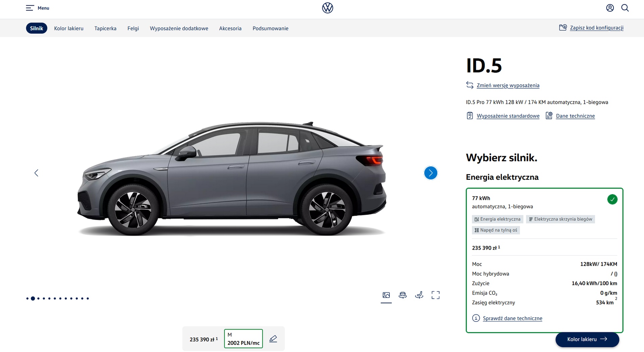Click the Zapisz kod konfiguracji link
The image size is (644, 352).
(597, 28)
